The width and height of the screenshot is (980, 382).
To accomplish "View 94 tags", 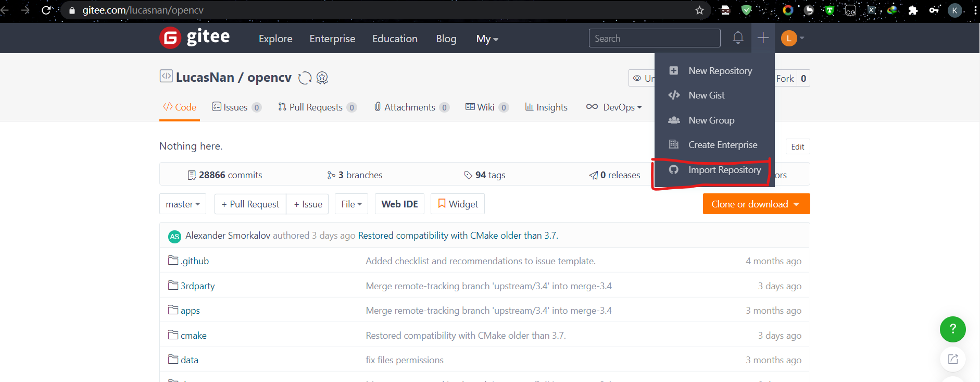I will click(485, 175).
